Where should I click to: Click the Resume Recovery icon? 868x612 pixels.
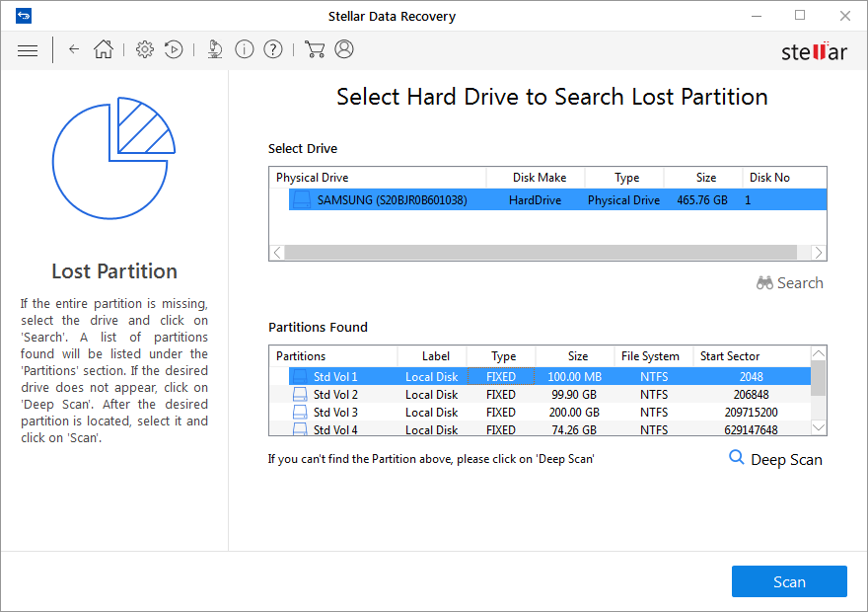[174, 49]
